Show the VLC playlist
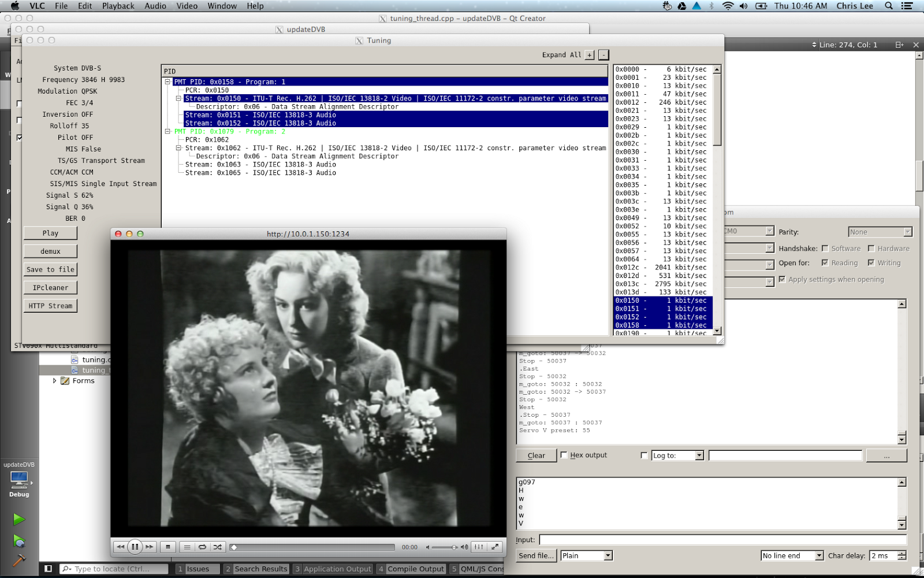The image size is (924, 578). 187,547
